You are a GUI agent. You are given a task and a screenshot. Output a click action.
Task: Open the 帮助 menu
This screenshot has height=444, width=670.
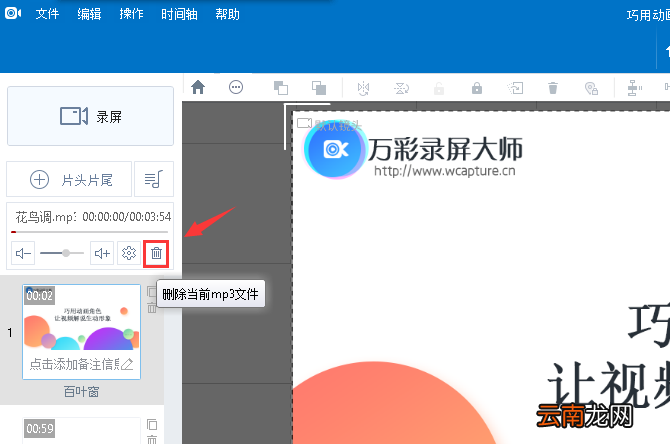[x=227, y=14]
